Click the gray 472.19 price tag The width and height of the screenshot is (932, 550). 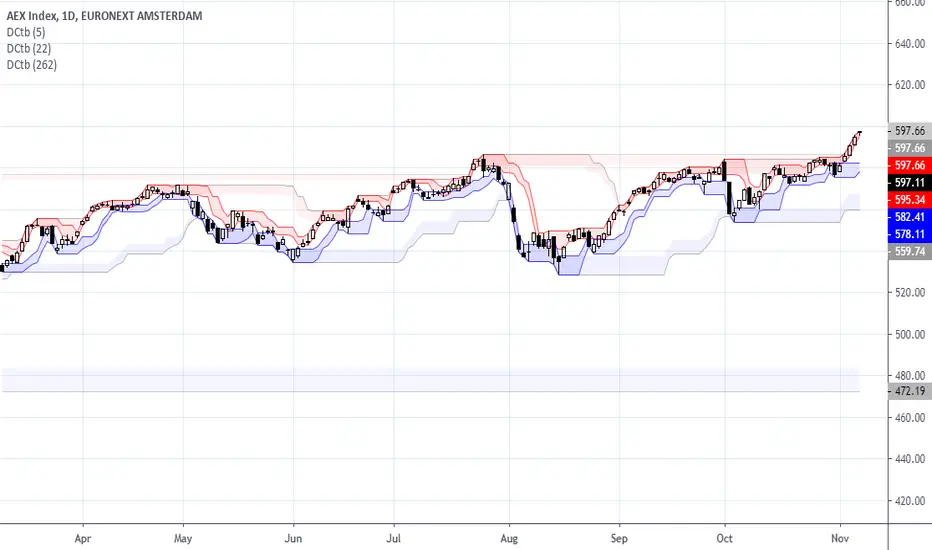click(x=910, y=391)
